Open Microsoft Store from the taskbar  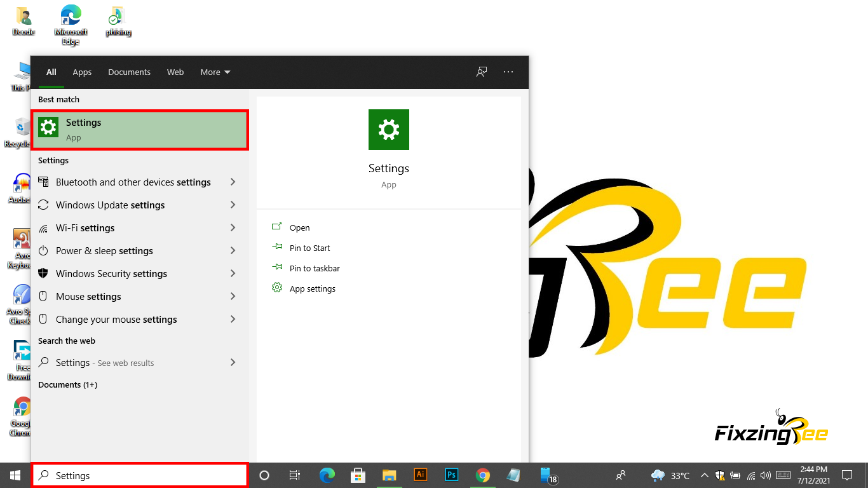358,475
